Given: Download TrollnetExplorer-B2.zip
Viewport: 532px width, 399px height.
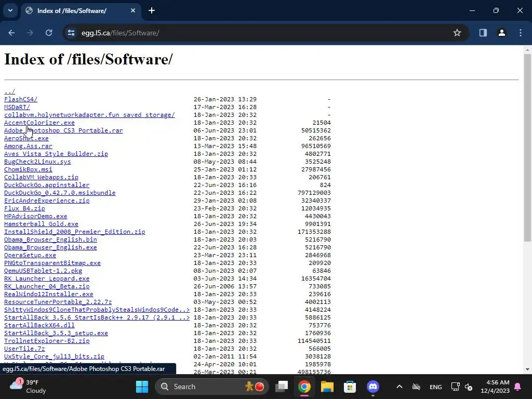Looking at the screenshot, I should tap(47, 341).
